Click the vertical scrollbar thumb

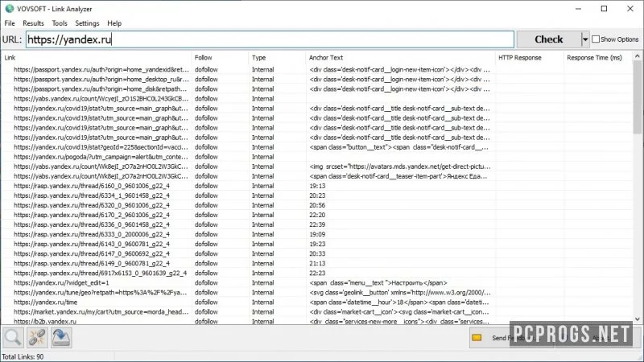click(x=638, y=97)
